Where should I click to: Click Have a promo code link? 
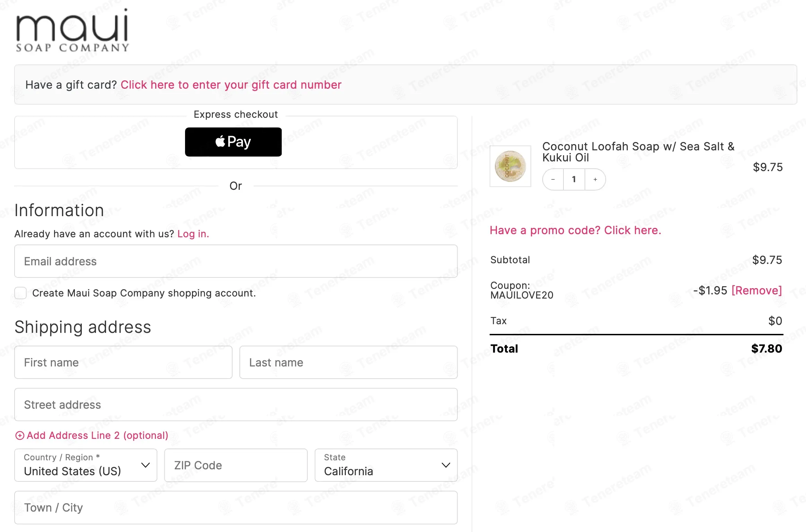(575, 230)
